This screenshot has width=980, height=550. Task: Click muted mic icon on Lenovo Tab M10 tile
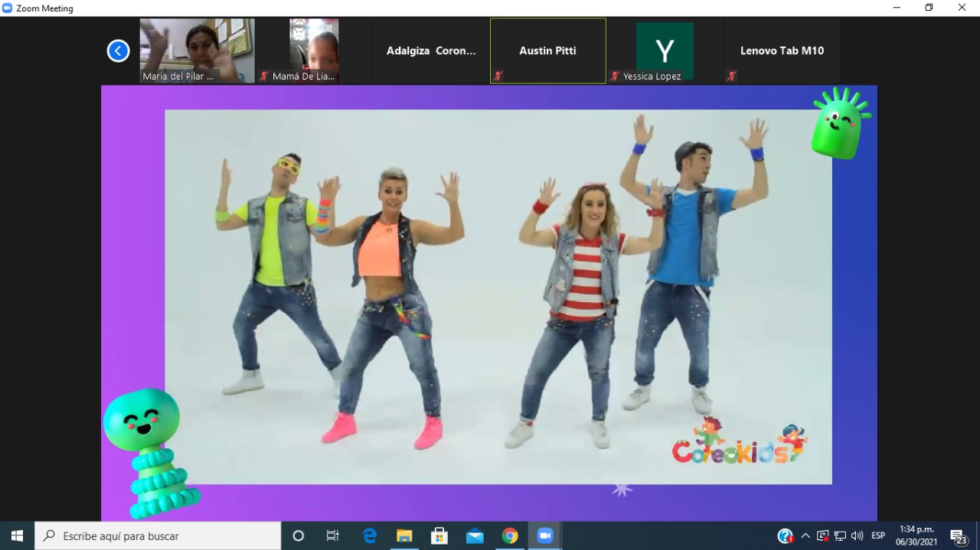coord(732,76)
